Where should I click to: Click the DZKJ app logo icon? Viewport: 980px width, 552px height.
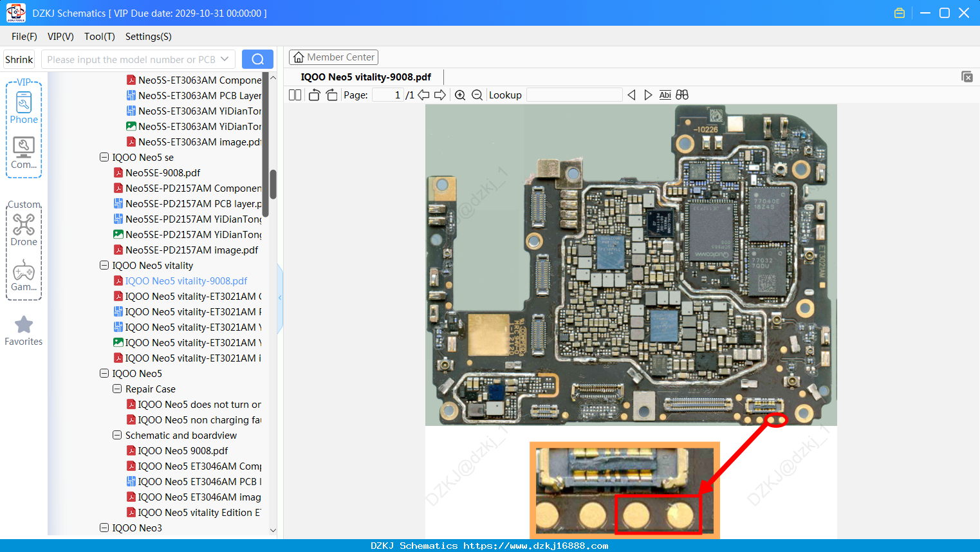(x=15, y=13)
